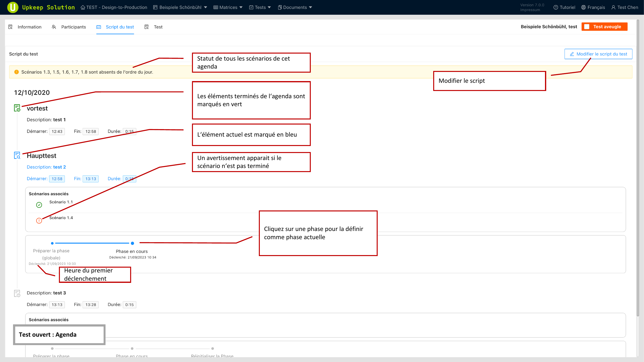Click the blue Haupttest agenda icon
The width and height of the screenshot is (644, 362).
tap(17, 155)
